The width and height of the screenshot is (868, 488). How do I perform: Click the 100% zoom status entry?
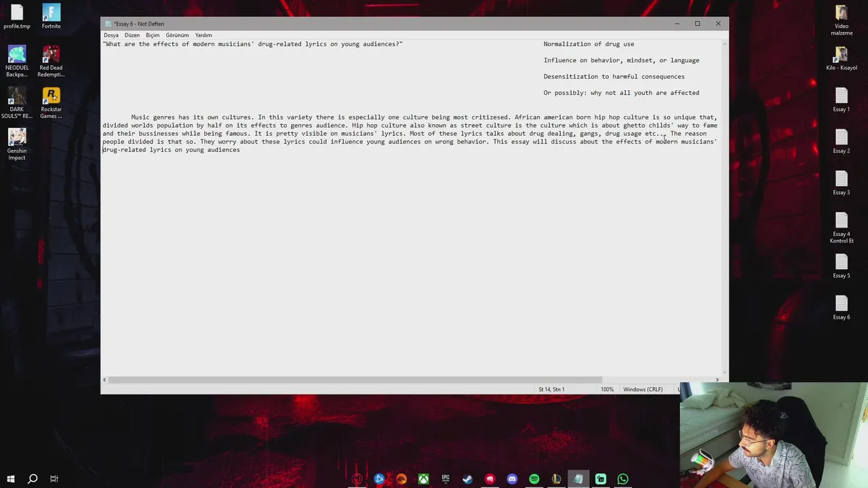[x=607, y=389]
